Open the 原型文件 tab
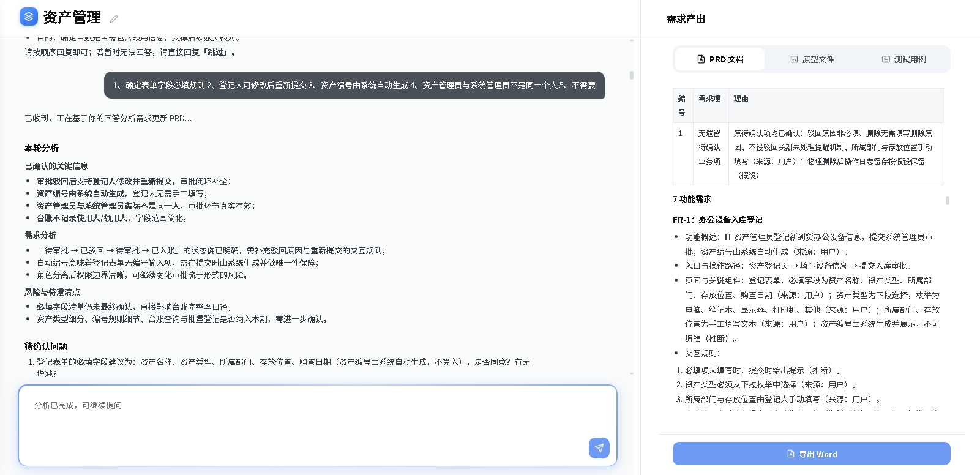Viewport: 980px width, 475px height. tap(812, 59)
